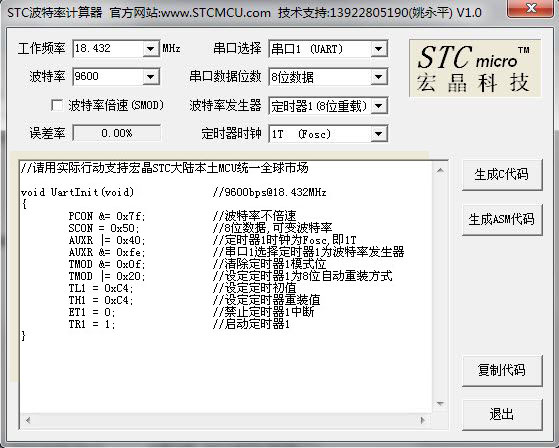Click the 生成C代码 button
This screenshot has width=559, height=448.
click(502, 174)
